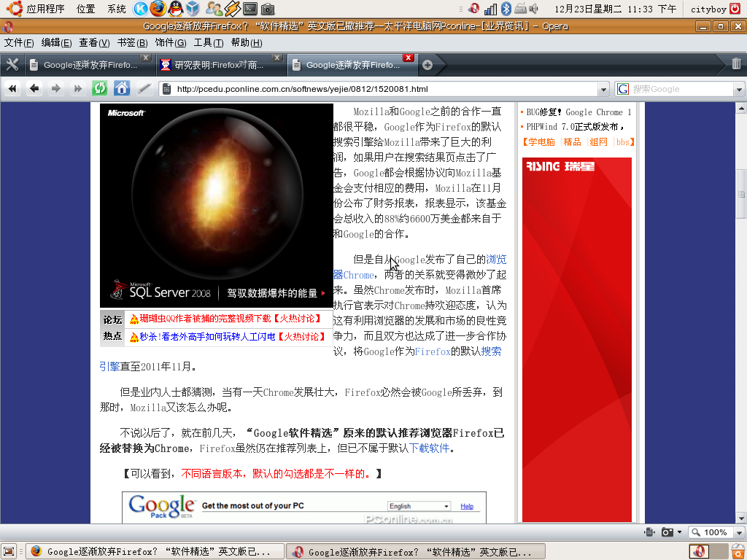Screen dimensions: 747x560
Task: Open search engine dropdown arrow
Action: click(x=739, y=89)
